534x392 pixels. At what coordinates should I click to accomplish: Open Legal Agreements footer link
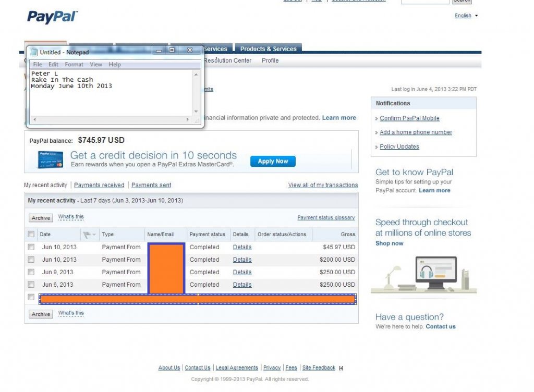237,368
